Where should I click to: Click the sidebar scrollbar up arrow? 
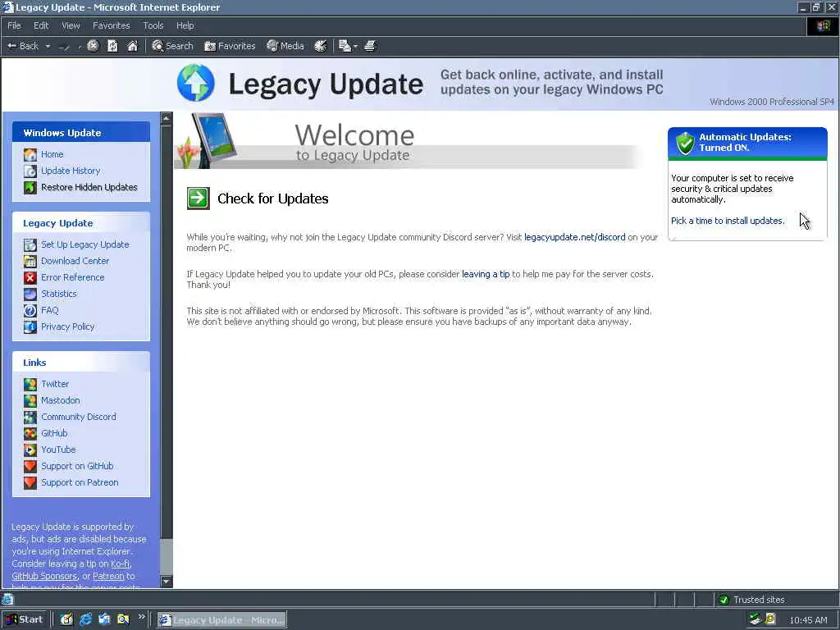pyautogui.click(x=167, y=118)
